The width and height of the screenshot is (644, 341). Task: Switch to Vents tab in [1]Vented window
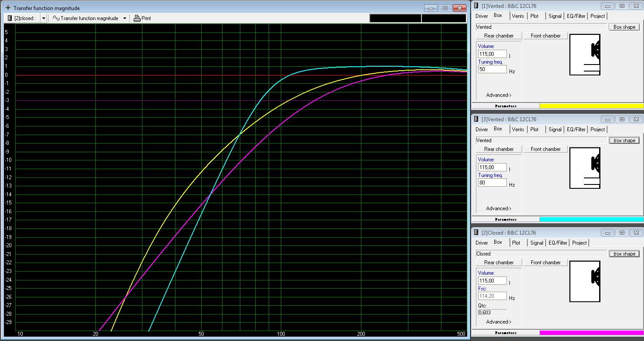point(518,16)
